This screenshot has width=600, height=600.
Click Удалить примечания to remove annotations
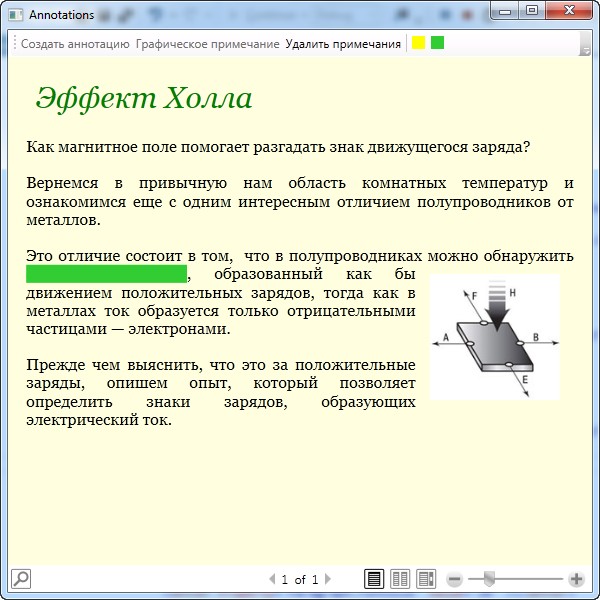click(x=343, y=44)
